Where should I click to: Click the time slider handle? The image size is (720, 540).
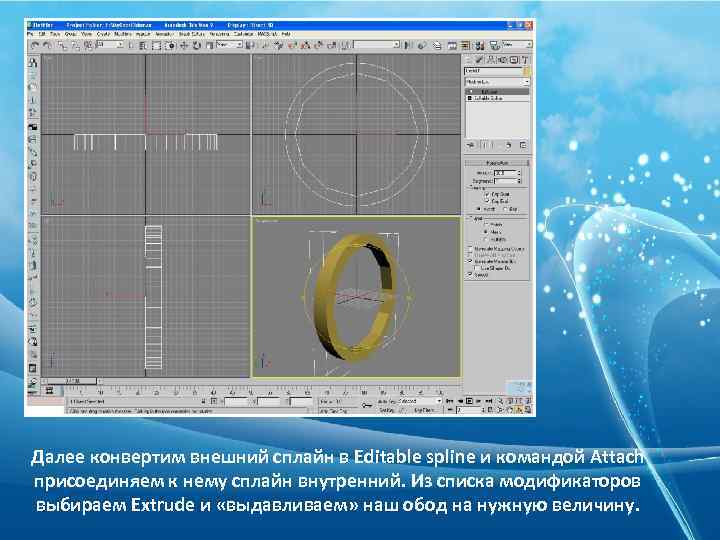(x=72, y=381)
